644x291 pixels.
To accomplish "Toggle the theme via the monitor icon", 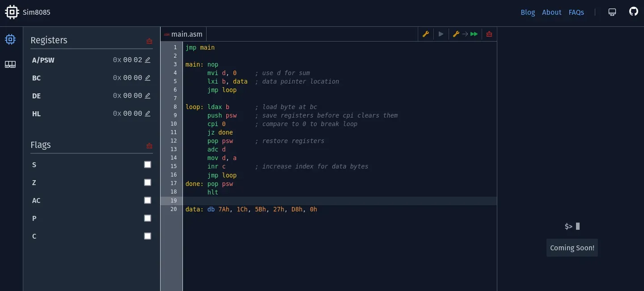I will click(612, 12).
